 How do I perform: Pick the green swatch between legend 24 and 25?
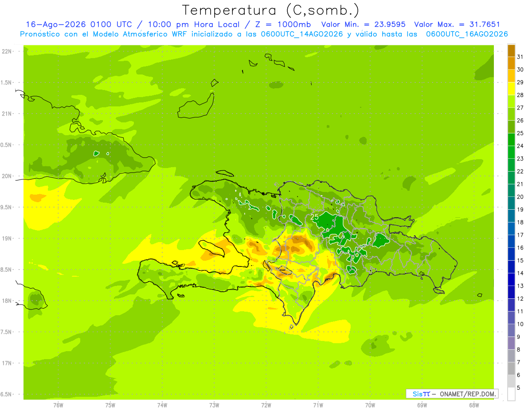click(x=511, y=139)
